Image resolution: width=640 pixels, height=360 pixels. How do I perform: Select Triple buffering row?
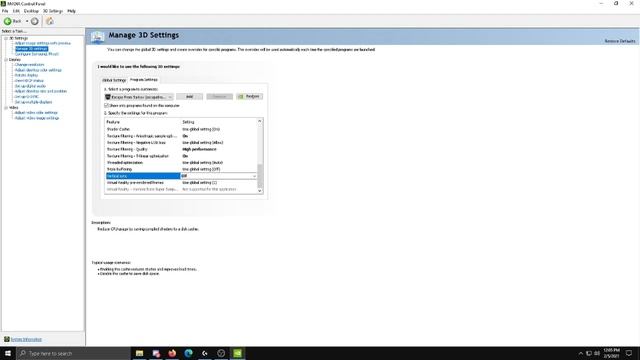181,169
